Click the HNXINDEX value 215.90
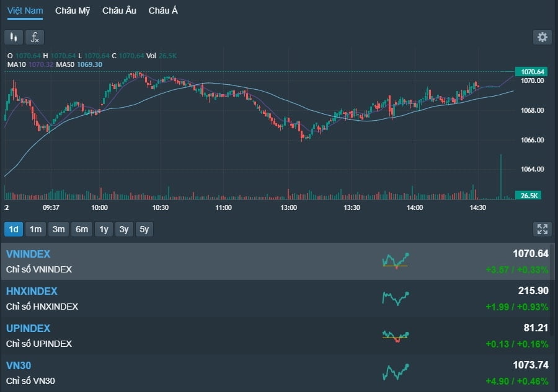558x392 pixels. [x=533, y=290]
